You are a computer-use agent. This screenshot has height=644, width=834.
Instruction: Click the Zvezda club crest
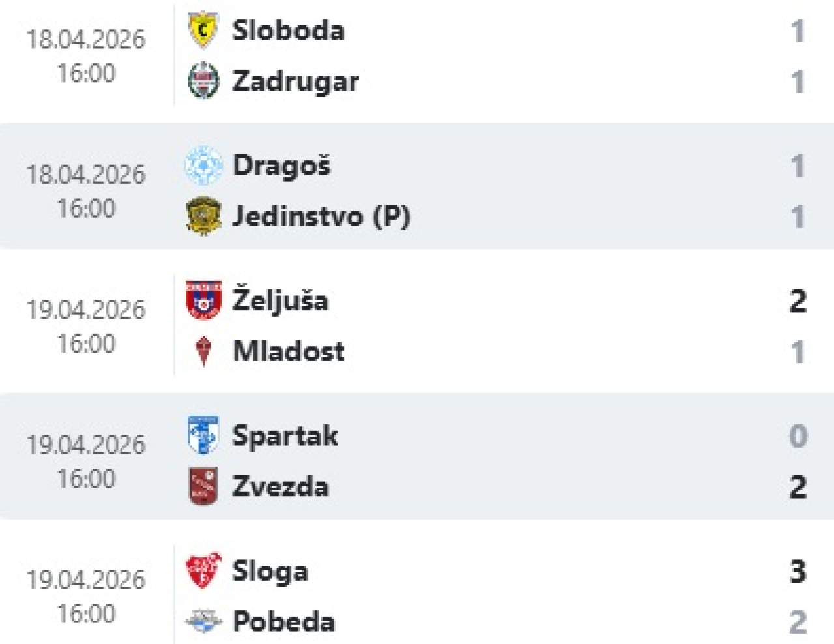(203, 486)
